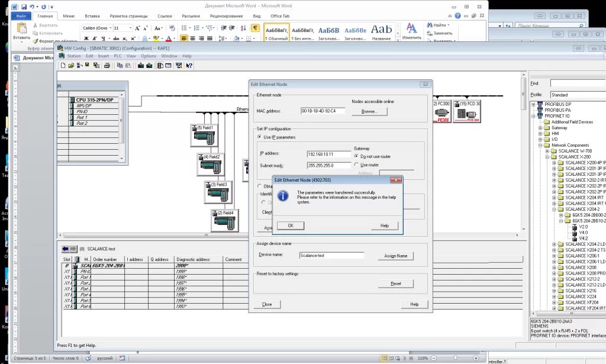This screenshot has height=364, width=606.
Task: Open the Profile Standard dropdown in catalog
Action: pos(578,95)
